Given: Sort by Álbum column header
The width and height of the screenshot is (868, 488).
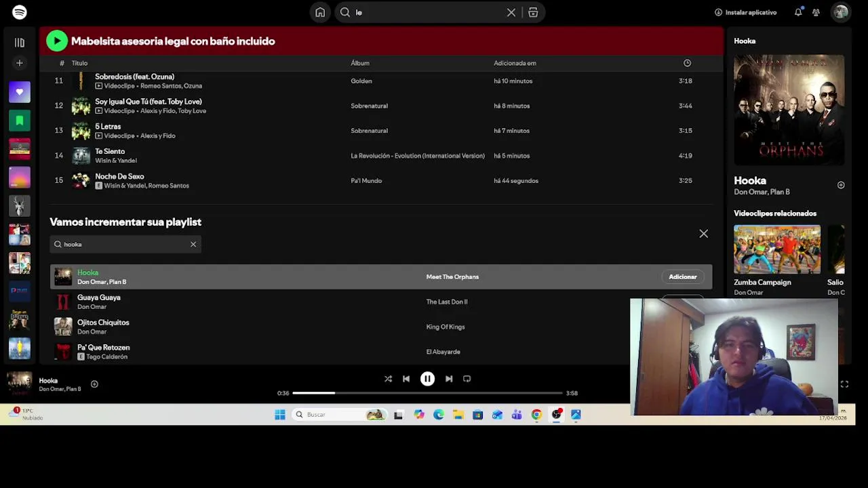Looking at the screenshot, I should click(360, 63).
